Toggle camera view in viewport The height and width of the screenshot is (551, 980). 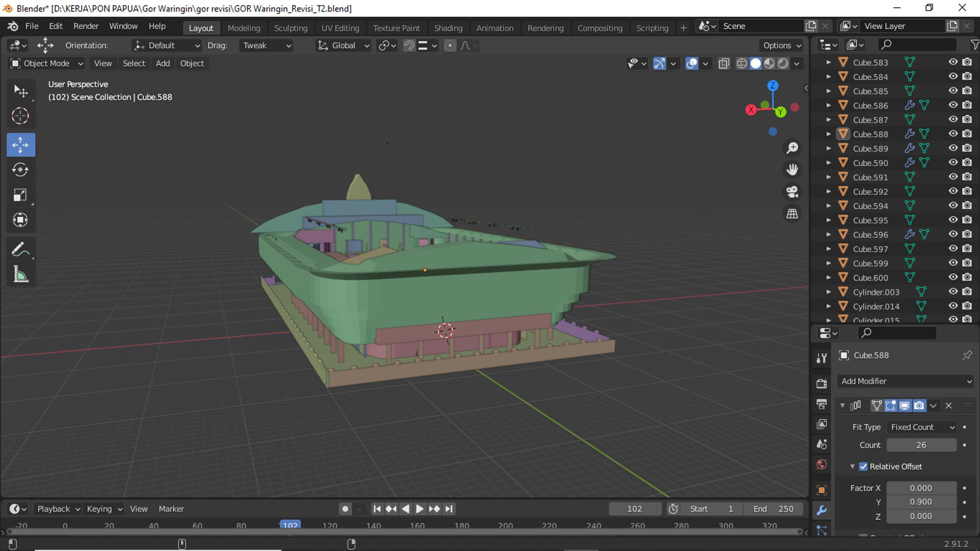[x=792, y=192]
